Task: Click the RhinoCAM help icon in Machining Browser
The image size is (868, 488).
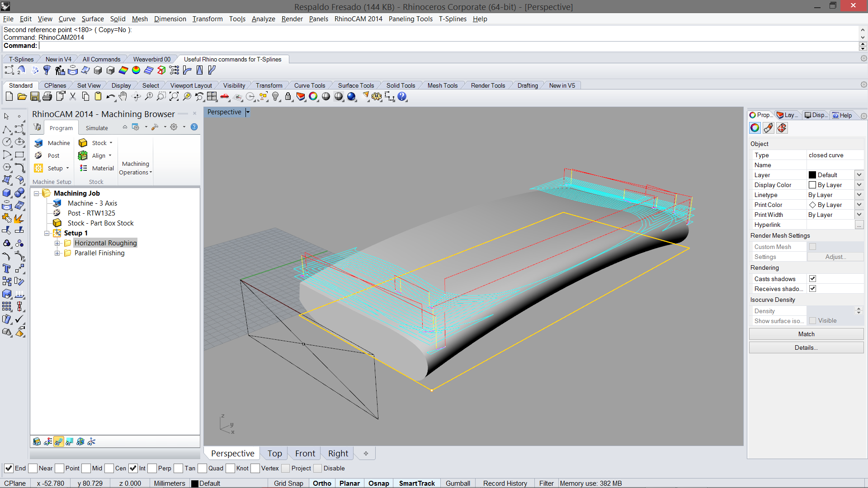Action: point(194,127)
